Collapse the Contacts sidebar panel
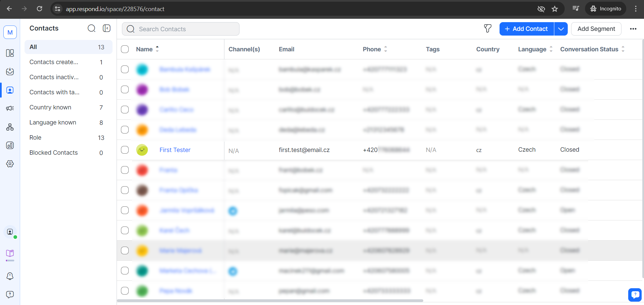This screenshot has height=305, width=644. pos(106,29)
